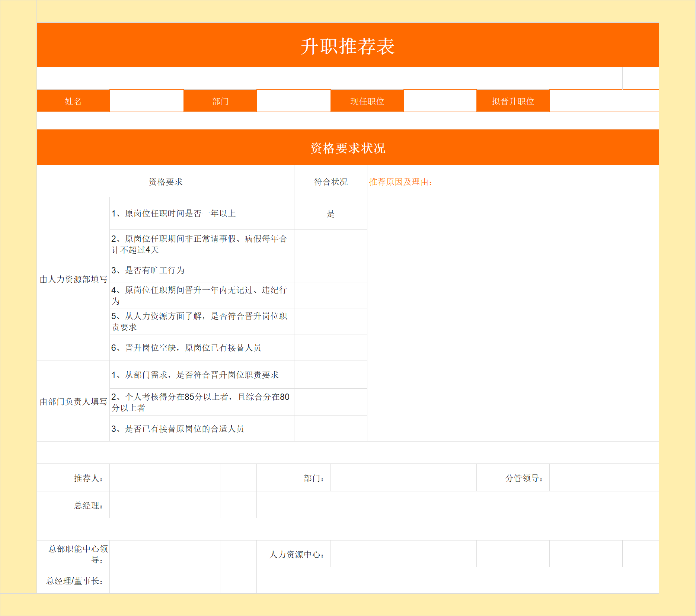Click the 部门 input field next to 姓名
Image resolution: width=696 pixels, height=616 pixels.
[293, 100]
